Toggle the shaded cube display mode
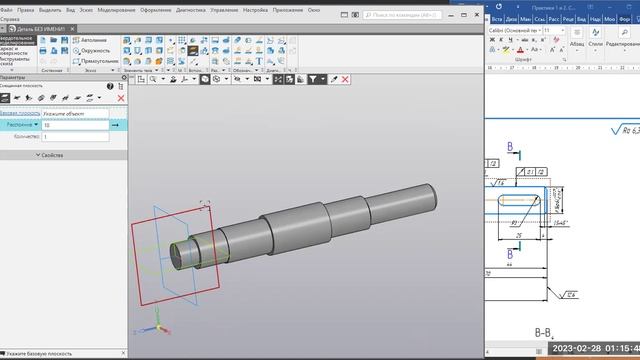Screen dimensions: 640x360 205,79
